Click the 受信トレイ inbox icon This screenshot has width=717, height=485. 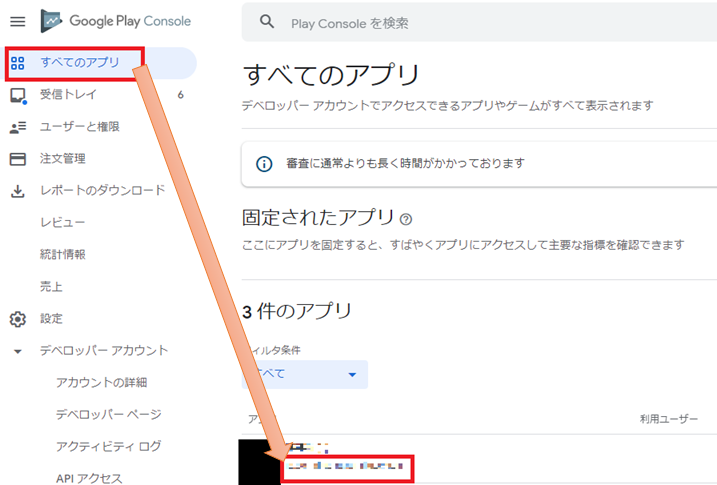pos(18,96)
